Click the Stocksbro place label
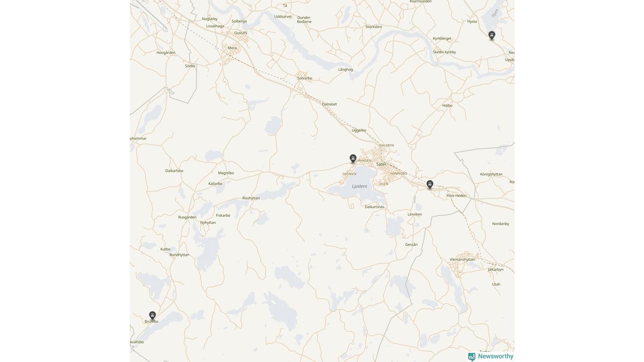This screenshot has width=644, height=362. pyautogui.click(x=373, y=27)
